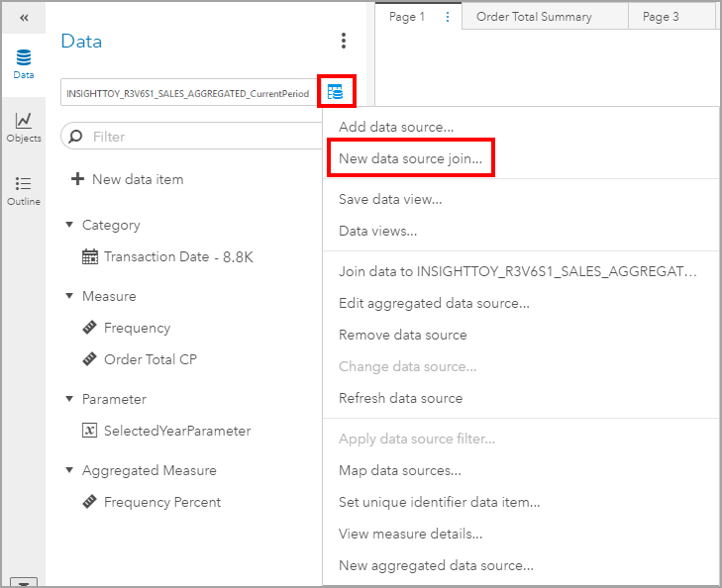
Task: Select New data source join menu item
Action: tap(410, 158)
